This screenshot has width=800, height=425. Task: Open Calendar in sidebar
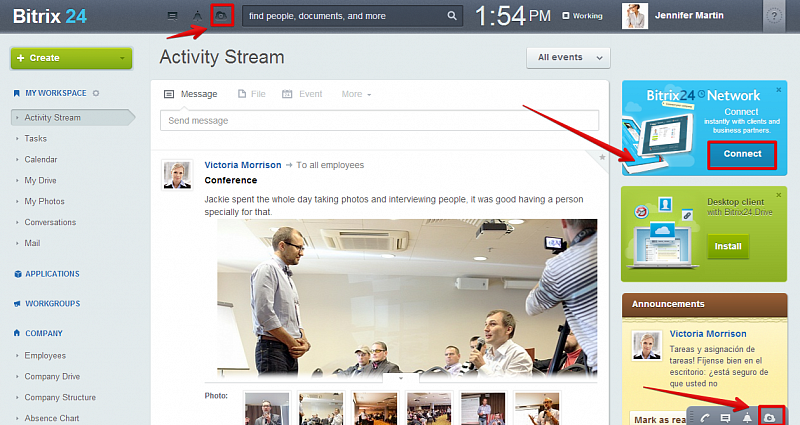pyautogui.click(x=41, y=159)
